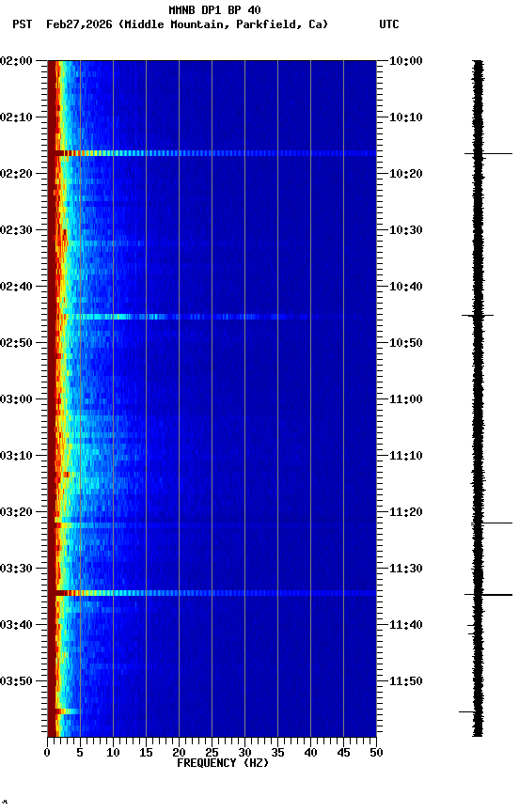Click the broadband event band near 11:34 UTC
Image resolution: width=519 pixels, height=812 pixels.
coord(212,593)
